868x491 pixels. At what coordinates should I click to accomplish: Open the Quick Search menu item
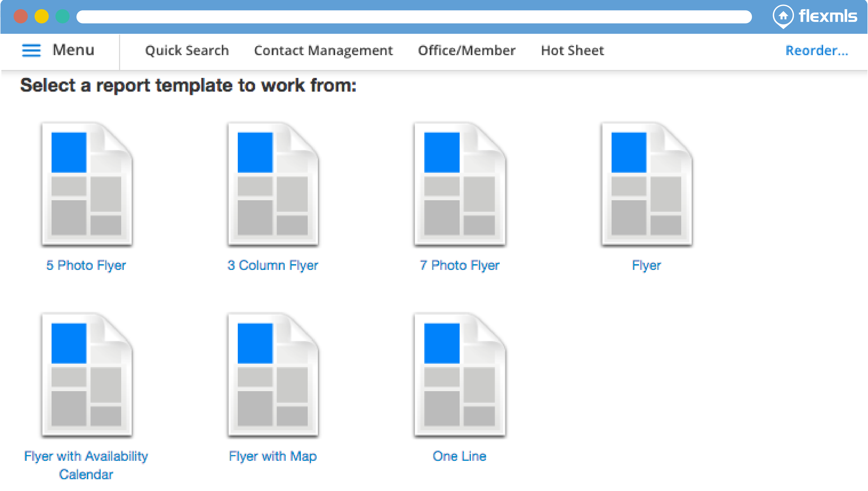point(187,50)
